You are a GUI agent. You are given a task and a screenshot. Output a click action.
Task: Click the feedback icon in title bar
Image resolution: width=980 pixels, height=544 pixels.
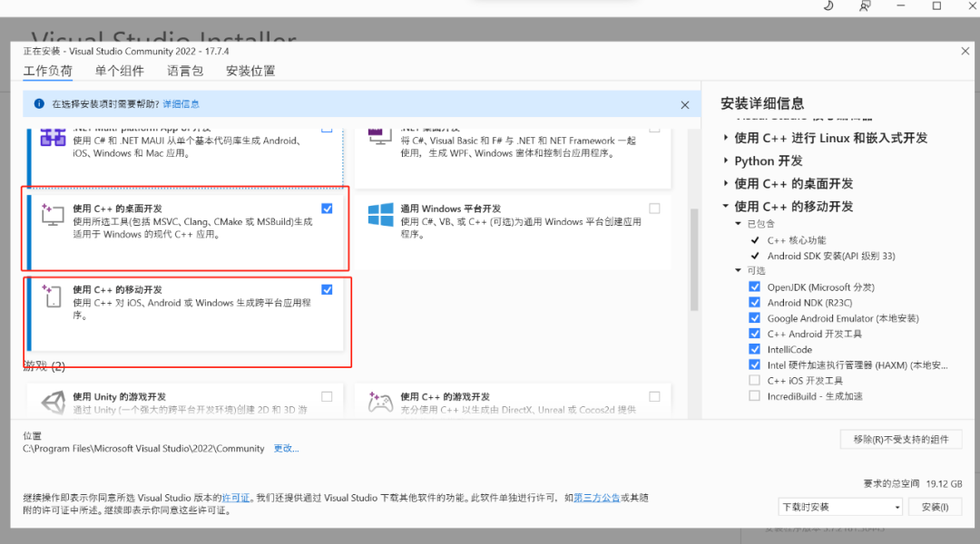[x=865, y=6]
